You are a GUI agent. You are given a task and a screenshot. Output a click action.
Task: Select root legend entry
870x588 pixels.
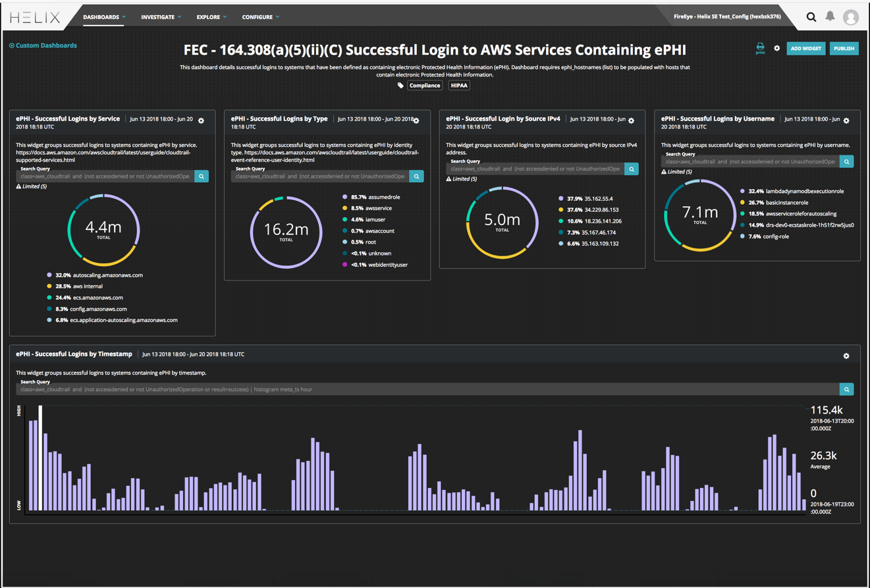[360, 242]
